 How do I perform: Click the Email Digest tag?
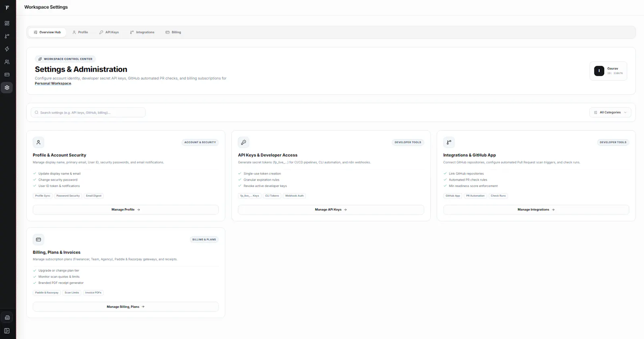click(94, 196)
